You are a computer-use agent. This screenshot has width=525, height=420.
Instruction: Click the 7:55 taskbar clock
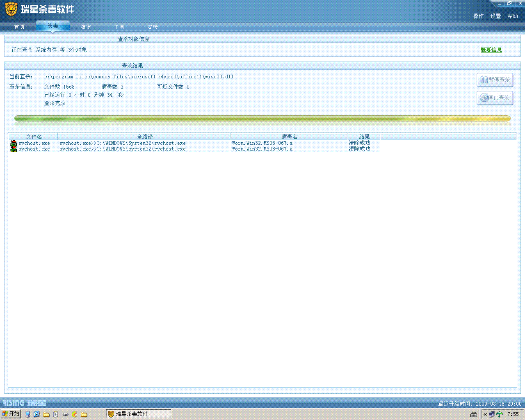(513, 414)
